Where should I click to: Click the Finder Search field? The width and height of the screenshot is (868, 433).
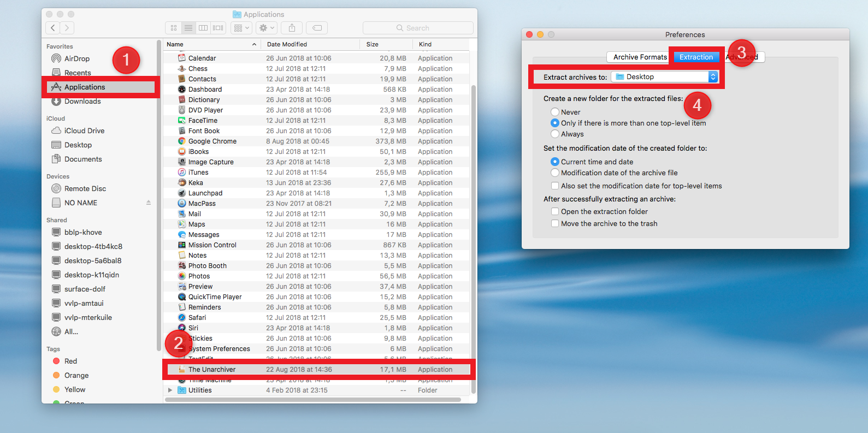pos(418,28)
